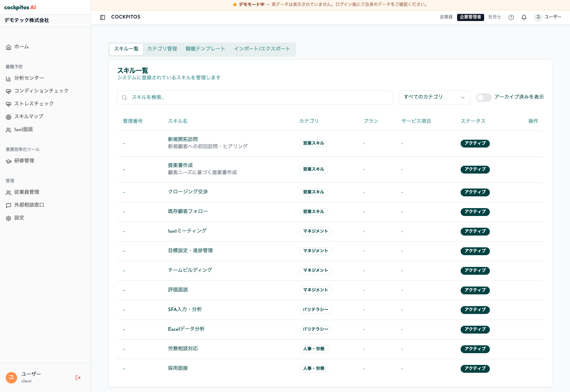
Task: Open the notifications bell icon
Action: (524, 17)
